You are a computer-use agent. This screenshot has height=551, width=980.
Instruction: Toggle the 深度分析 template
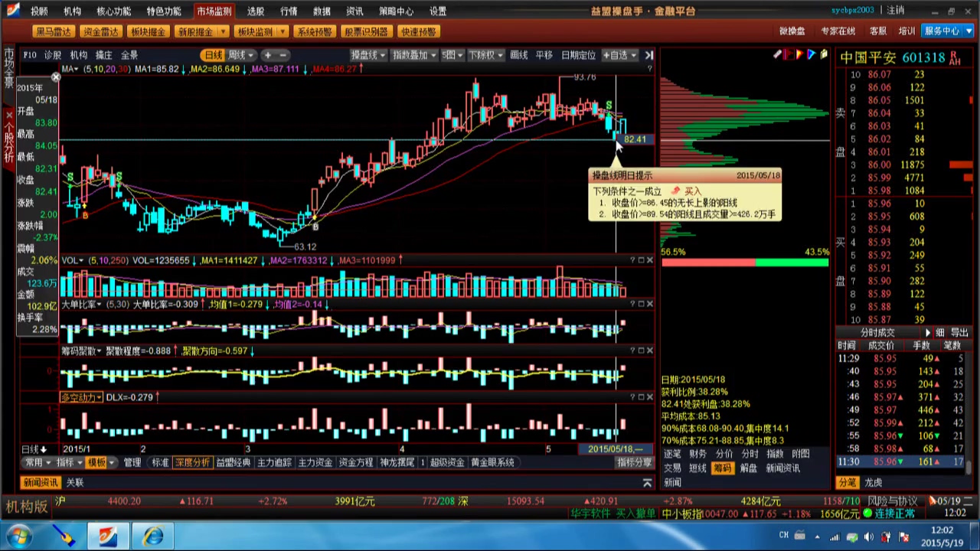(x=192, y=462)
